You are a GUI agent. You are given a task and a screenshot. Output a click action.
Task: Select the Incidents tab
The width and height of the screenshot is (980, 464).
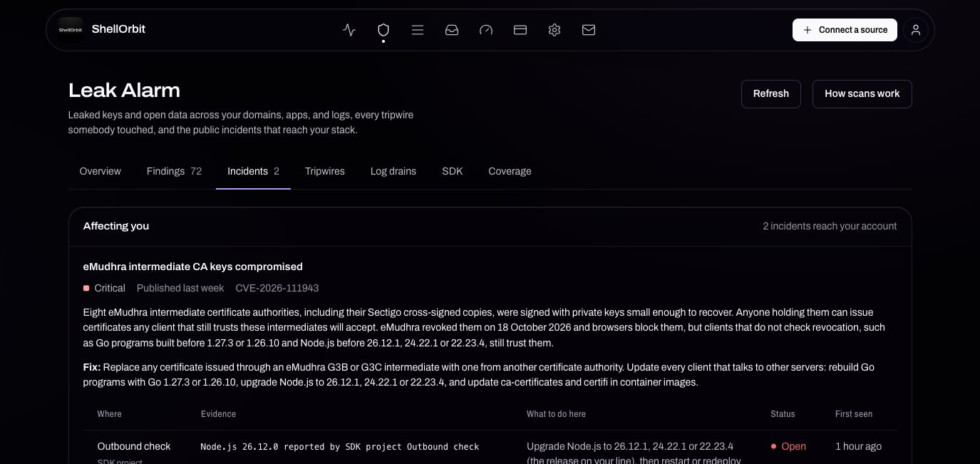coord(253,171)
